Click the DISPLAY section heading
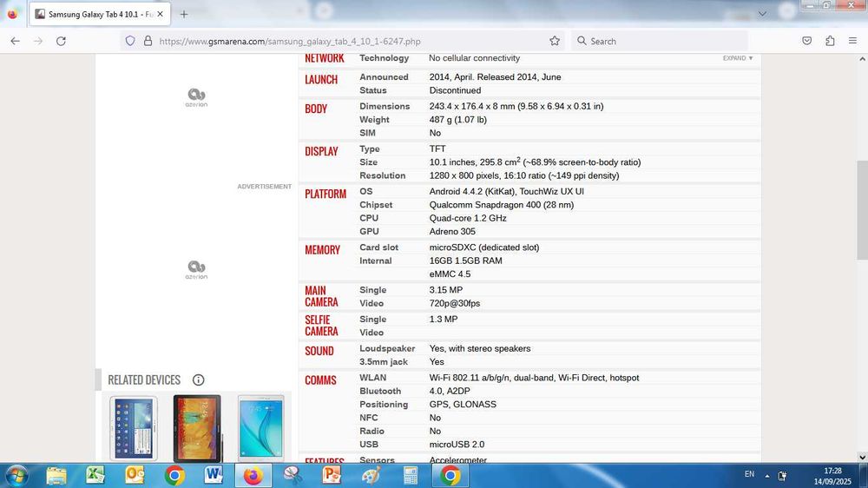 pyautogui.click(x=321, y=152)
